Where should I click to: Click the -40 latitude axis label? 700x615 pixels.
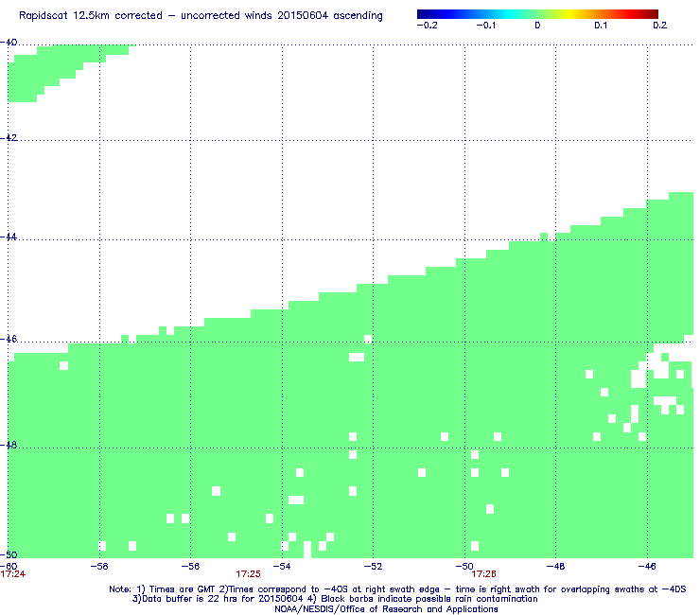pos(9,43)
